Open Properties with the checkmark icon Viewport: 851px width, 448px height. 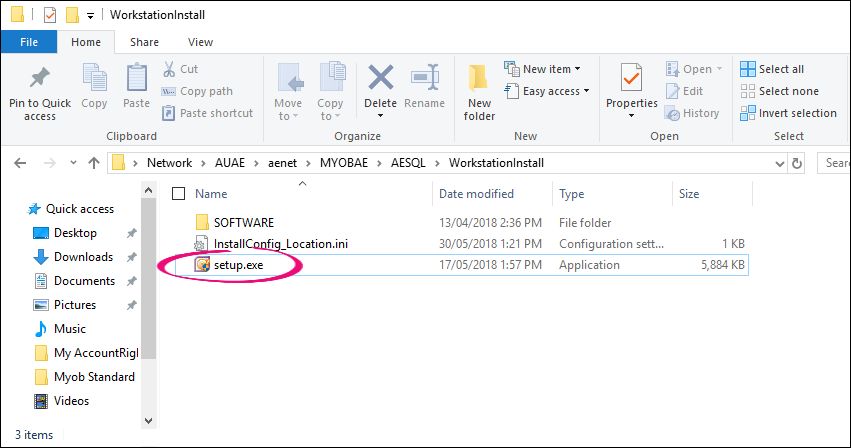631,79
